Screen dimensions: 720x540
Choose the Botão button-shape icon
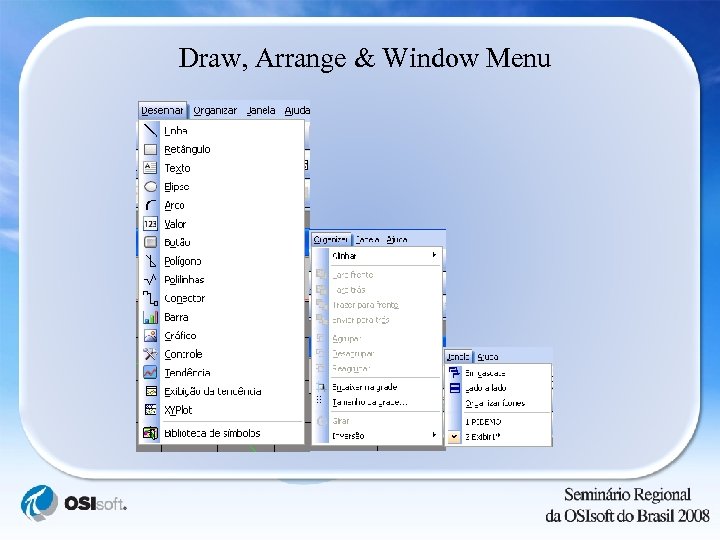coord(150,242)
